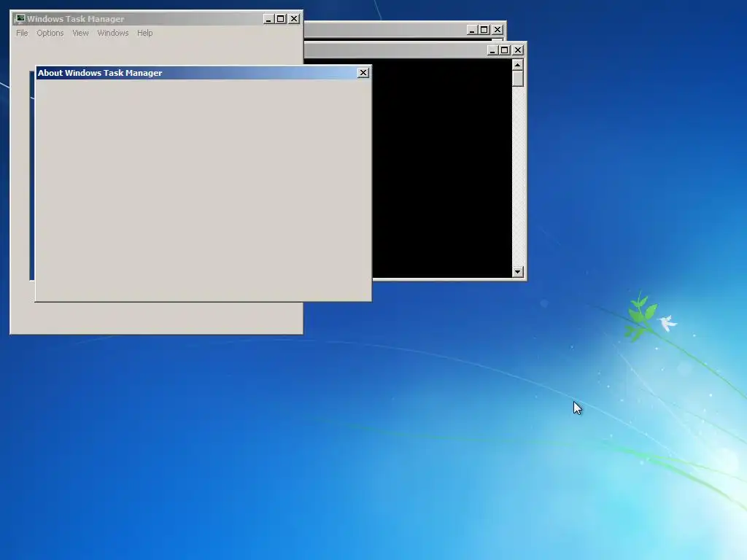Click the About Windows Task Manager title bar
747x560 pixels.
[204, 72]
